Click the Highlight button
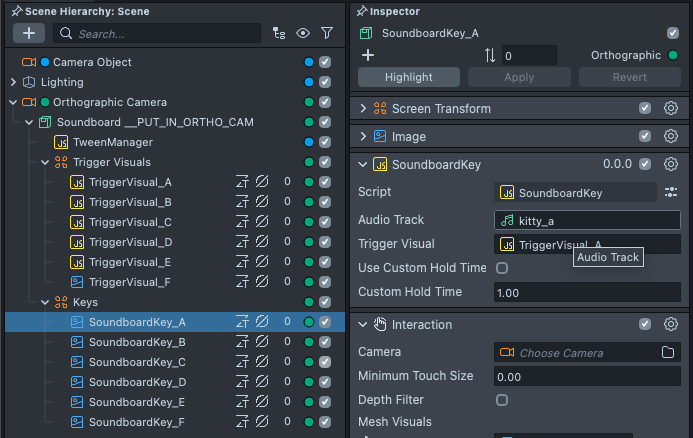The image size is (693, 438). [408, 77]
